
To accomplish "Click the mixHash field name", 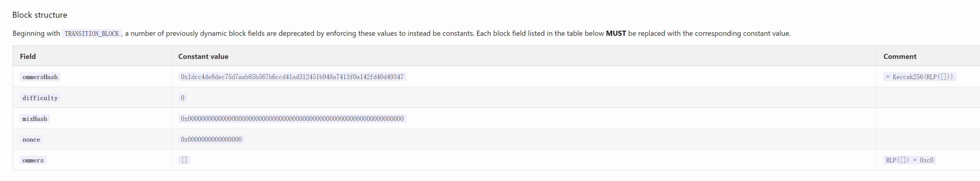I will pos(35,119).
